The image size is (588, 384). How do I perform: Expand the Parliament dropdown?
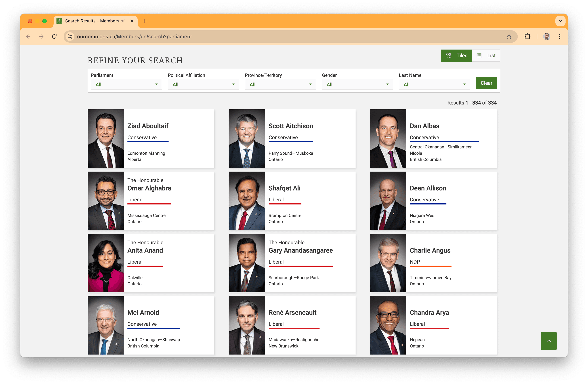126,84
